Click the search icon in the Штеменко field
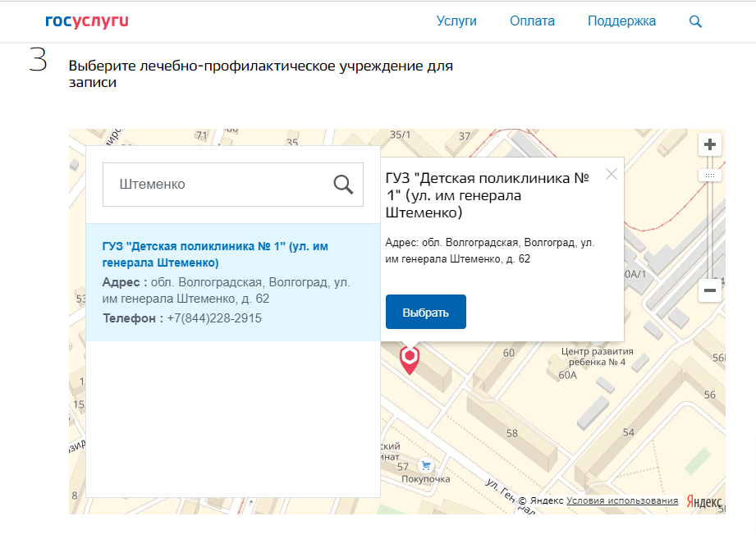This screenshot has height=539, width=756. [x=343, y=185]
